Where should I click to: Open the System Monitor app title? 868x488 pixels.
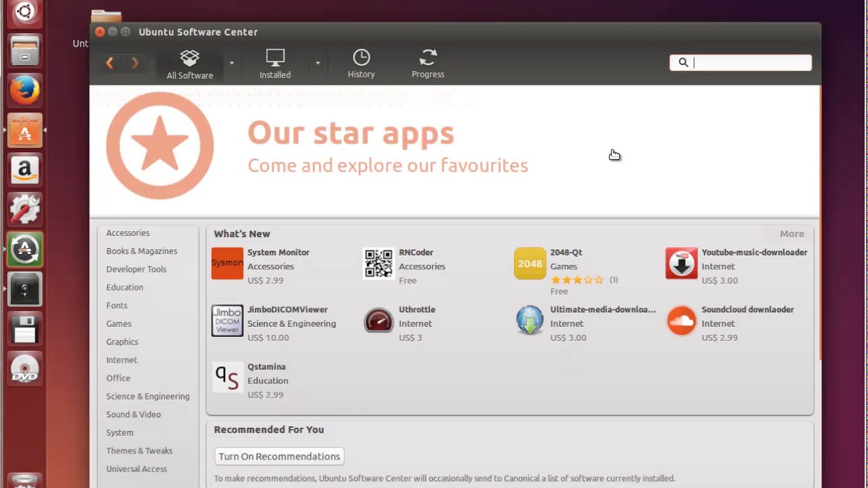[x=278, y=252]
